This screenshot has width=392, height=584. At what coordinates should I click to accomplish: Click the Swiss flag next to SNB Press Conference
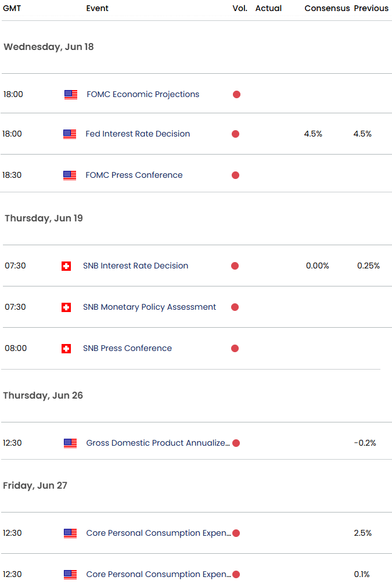[x=66, y=349]
